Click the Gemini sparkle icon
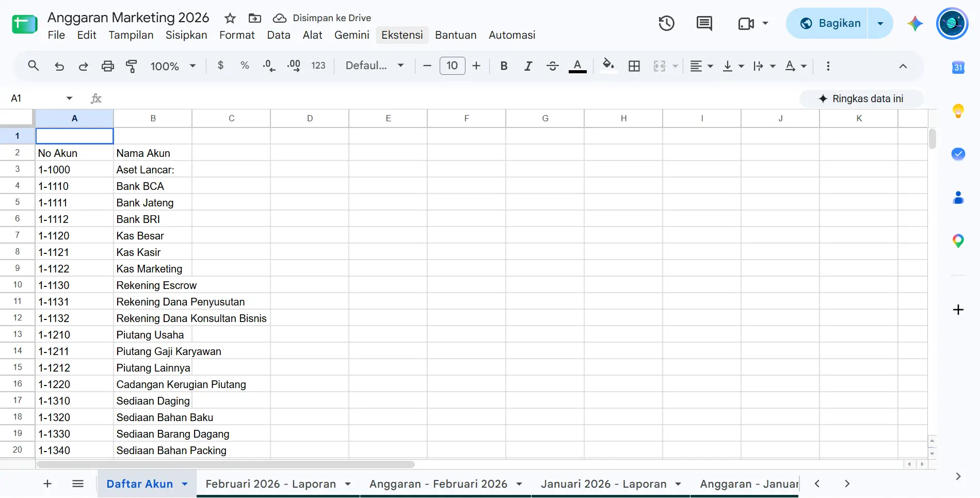Screen dimensions: 980x498 pyautogui.click(x=915, y=23)
